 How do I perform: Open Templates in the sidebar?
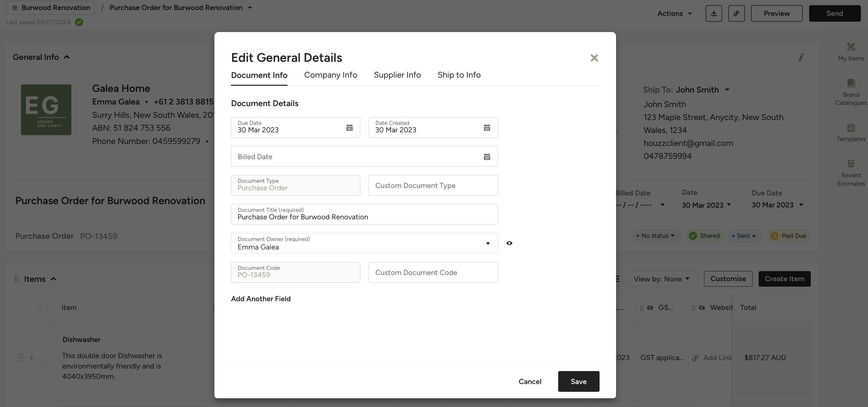tap(851, 133)
